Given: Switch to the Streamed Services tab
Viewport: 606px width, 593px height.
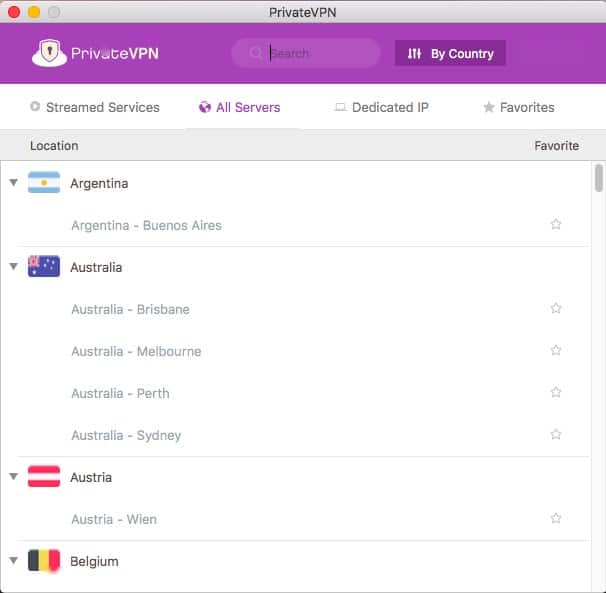Looking at the screenshot, I should 95,107.
